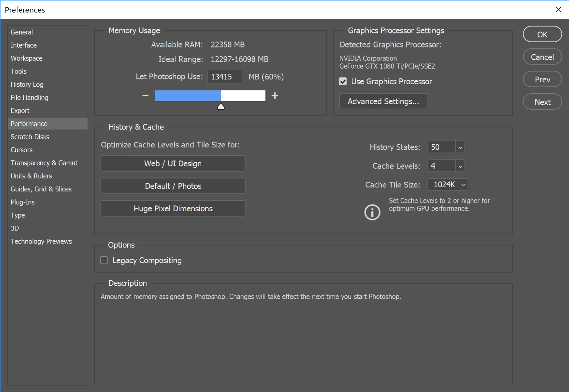The width and height of the screenshot is (569, 392).
Task: Click the GeForce GTX 1080 Ti text
Action: 387,66
